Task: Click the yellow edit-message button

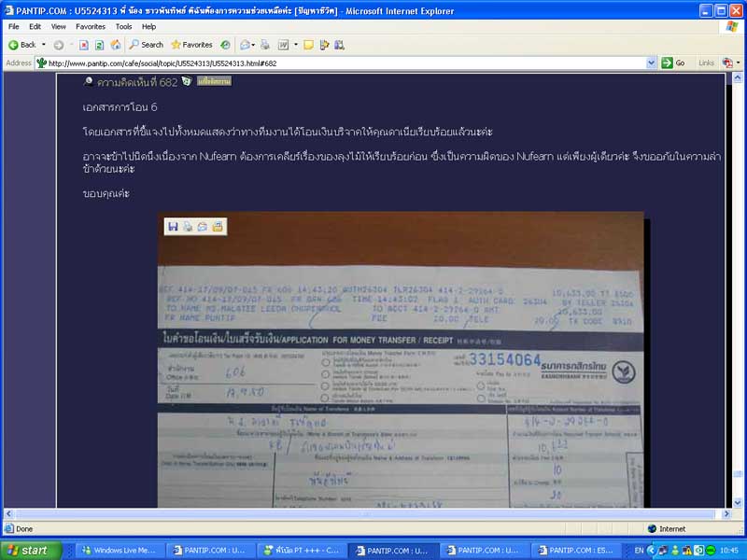Action: coord(214,81)
